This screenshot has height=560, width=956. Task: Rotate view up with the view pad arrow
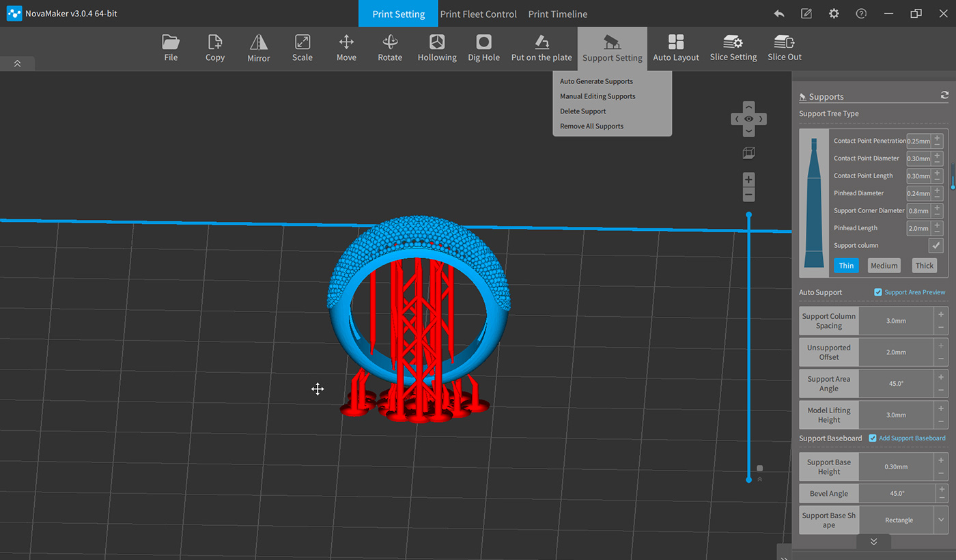pos(748,107)
